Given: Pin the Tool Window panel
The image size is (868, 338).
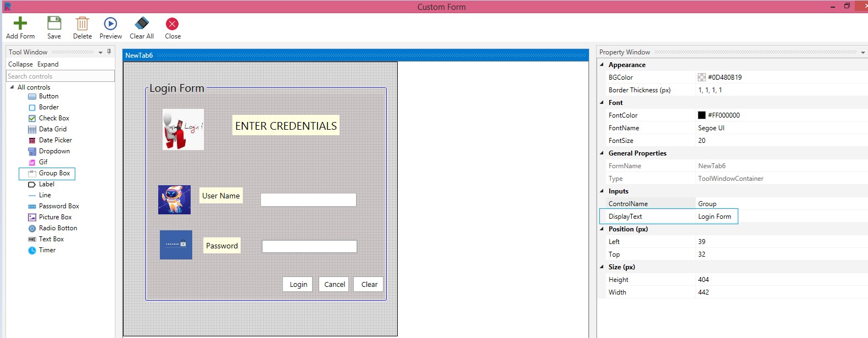Looking at the screenshot, I should (x=109, y=52).
